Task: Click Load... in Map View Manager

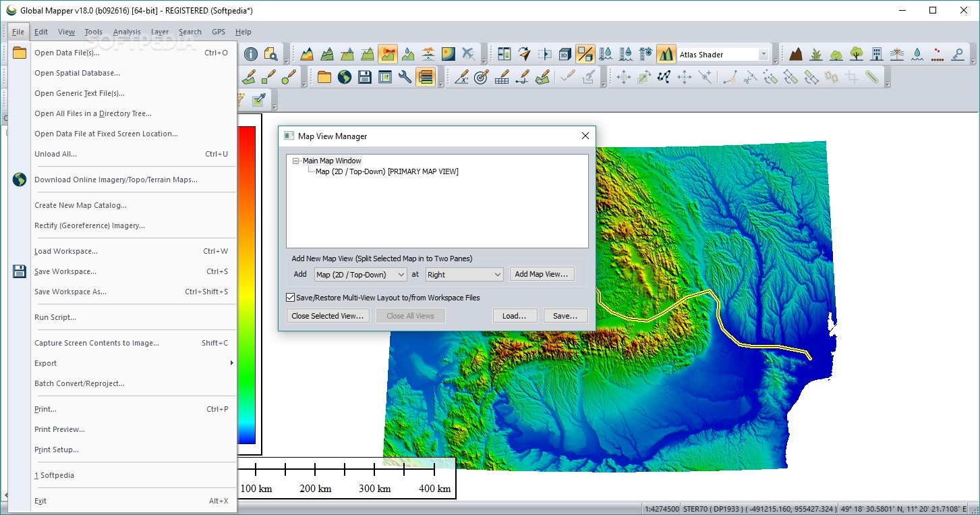Action: (514, 316)
